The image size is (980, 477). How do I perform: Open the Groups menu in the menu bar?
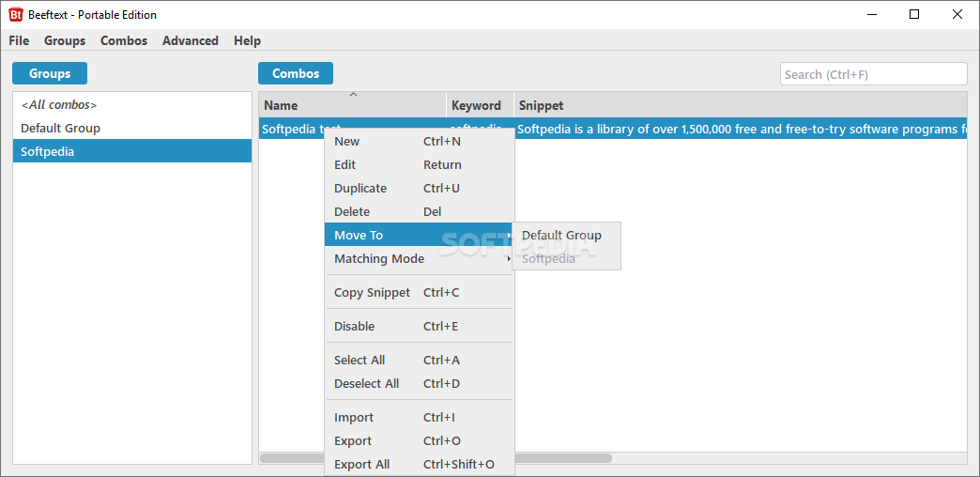tap(65, 40)
